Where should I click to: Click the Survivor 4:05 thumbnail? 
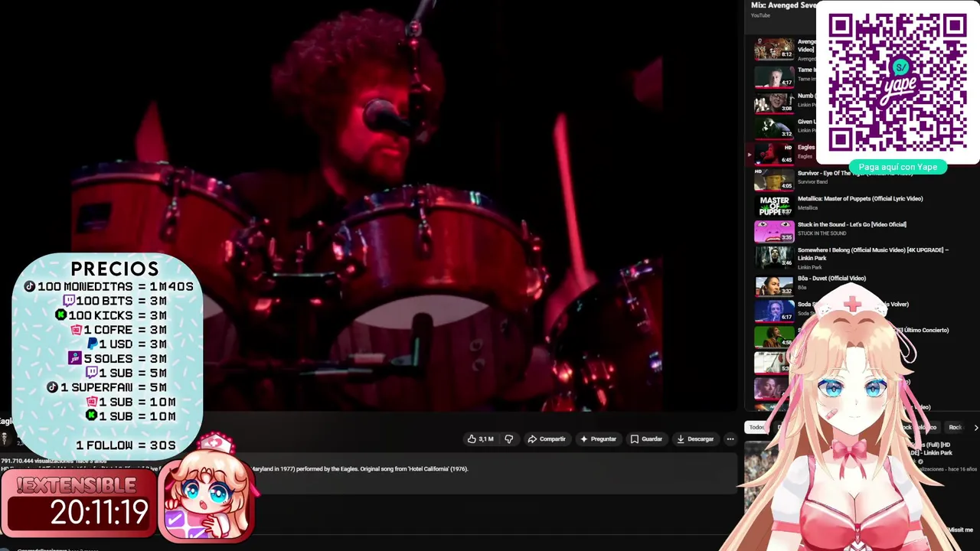point(774,179)
